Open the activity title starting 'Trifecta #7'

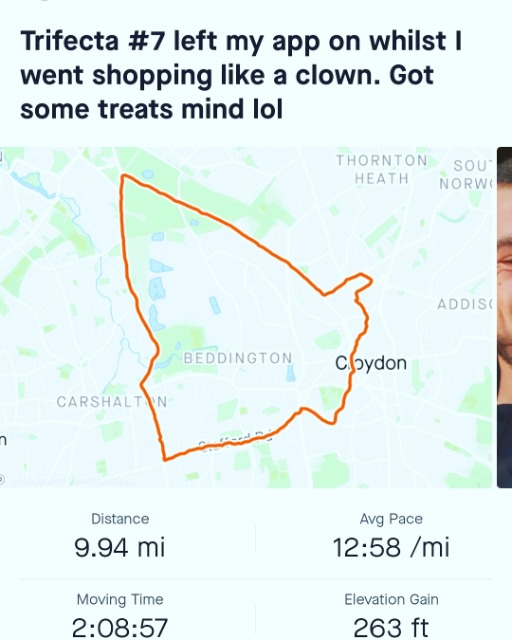point(241,75)
